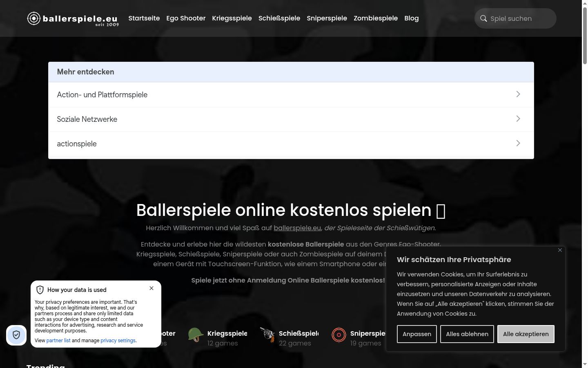Open the partner list link
The width and height of the screenshot is (588, 368).
click(x=58, y=341)
